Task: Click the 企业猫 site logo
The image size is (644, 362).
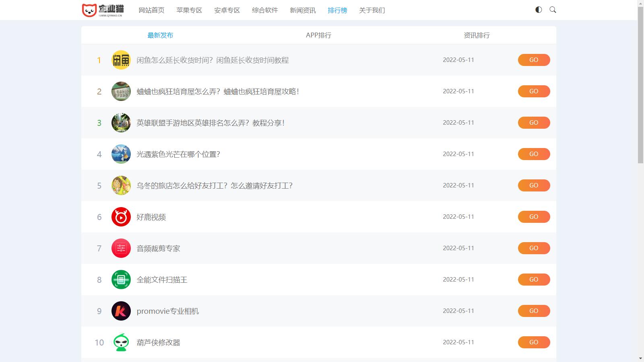Action: coord(103,10)
